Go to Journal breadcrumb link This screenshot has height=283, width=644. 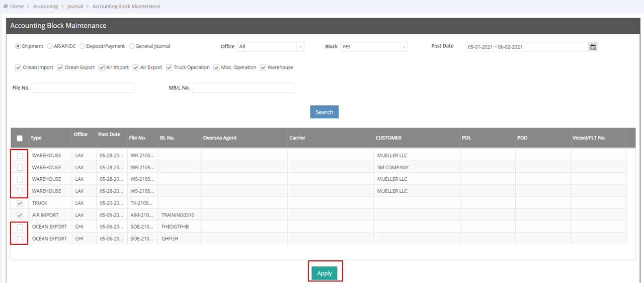75,7
